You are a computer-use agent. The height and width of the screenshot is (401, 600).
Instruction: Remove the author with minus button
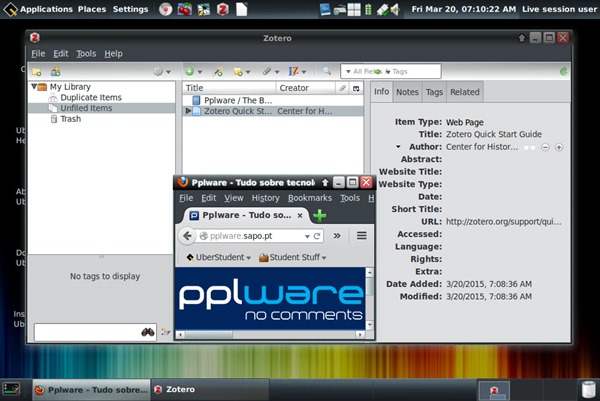(x=545, y=147)
